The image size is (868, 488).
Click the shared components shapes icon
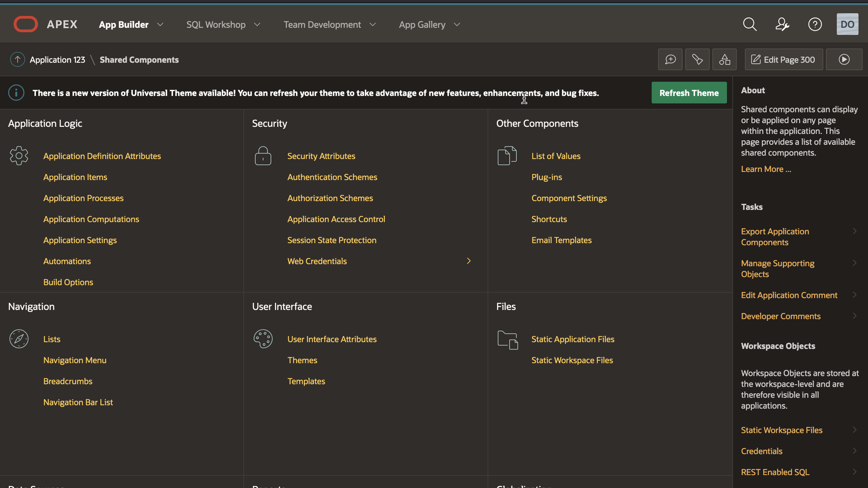[x=724, y=60]
